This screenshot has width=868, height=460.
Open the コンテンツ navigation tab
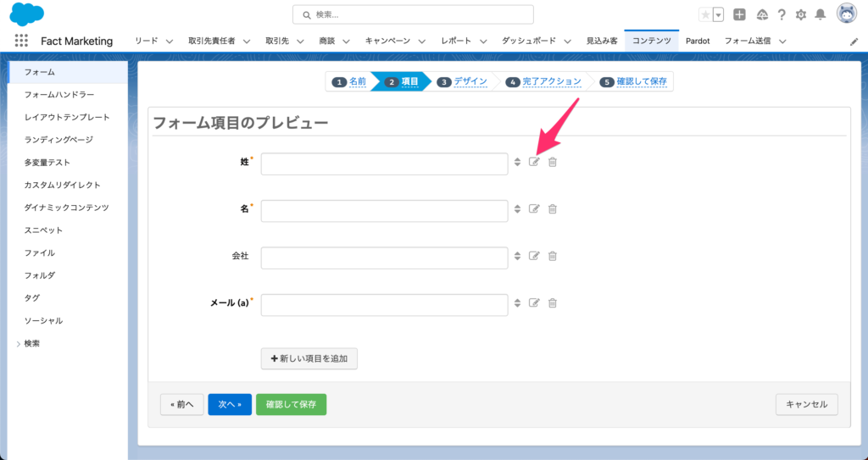pyautogui.click(x=652, y=41)
